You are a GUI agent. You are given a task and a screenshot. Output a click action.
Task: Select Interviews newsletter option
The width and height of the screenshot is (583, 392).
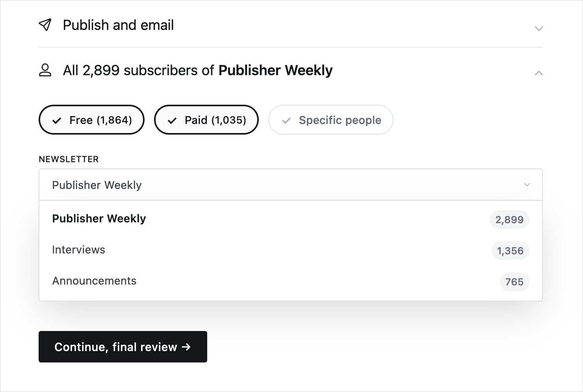point(291,250)
